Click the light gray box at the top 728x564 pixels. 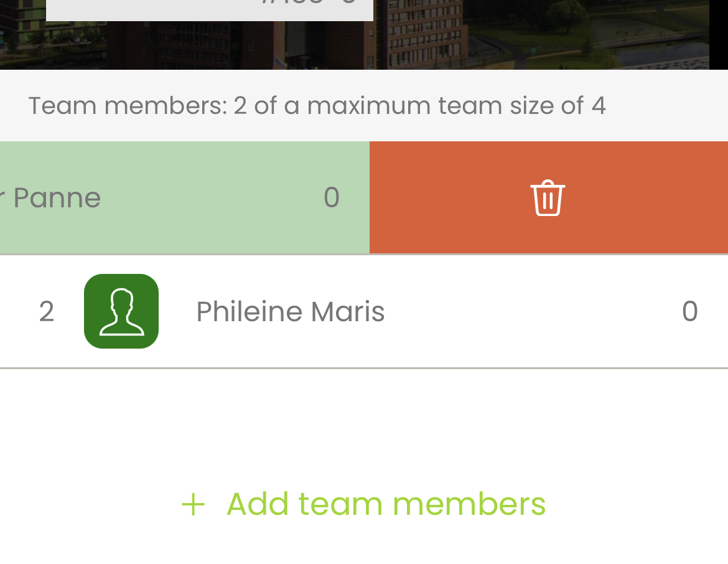click(210, 10)
